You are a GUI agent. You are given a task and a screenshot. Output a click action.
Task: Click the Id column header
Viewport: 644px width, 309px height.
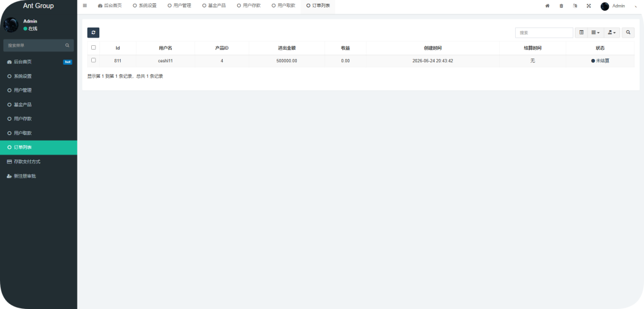click(x=118, y=48)
